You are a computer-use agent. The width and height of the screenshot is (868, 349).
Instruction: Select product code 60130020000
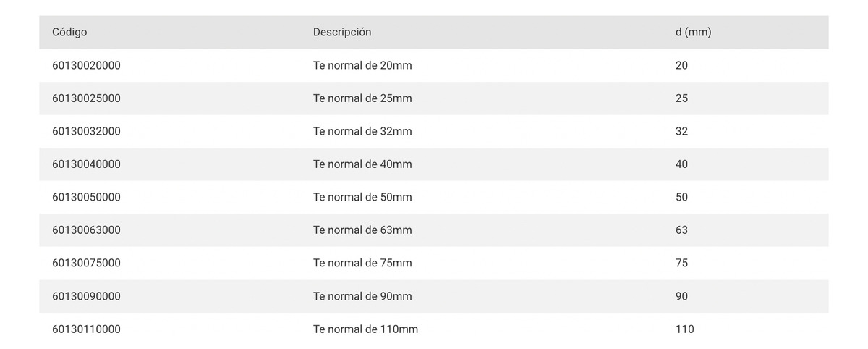coord(86,65)
